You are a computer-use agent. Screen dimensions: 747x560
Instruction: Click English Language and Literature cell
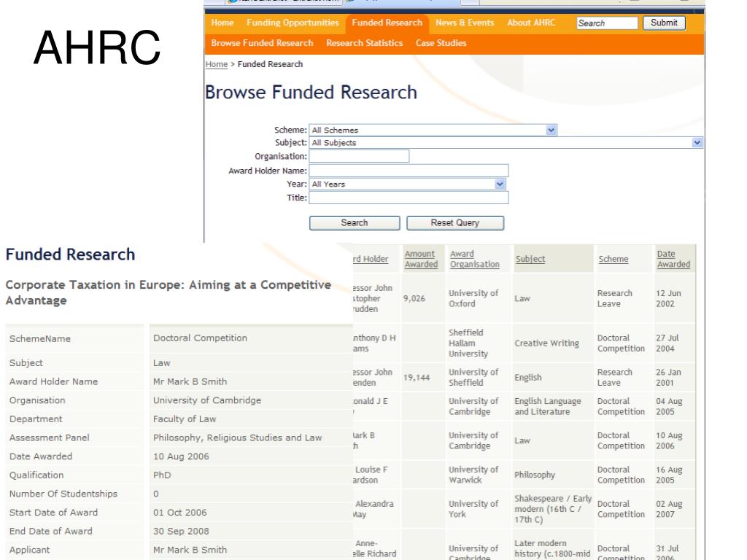pos(548,406)
